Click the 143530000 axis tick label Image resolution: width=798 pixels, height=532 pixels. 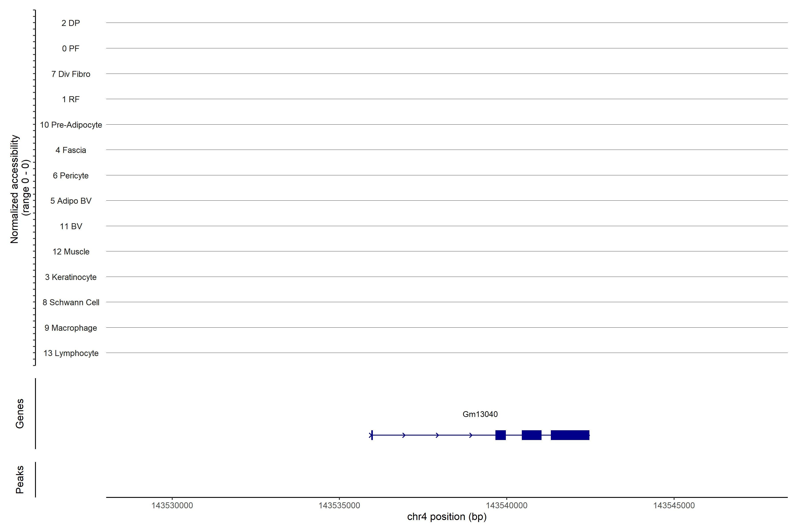172,506
